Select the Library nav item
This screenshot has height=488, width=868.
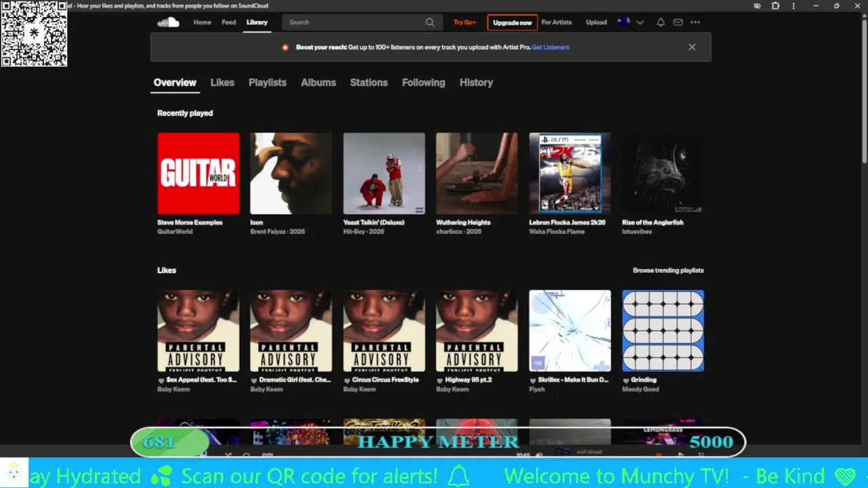click(x=257, y=22)
